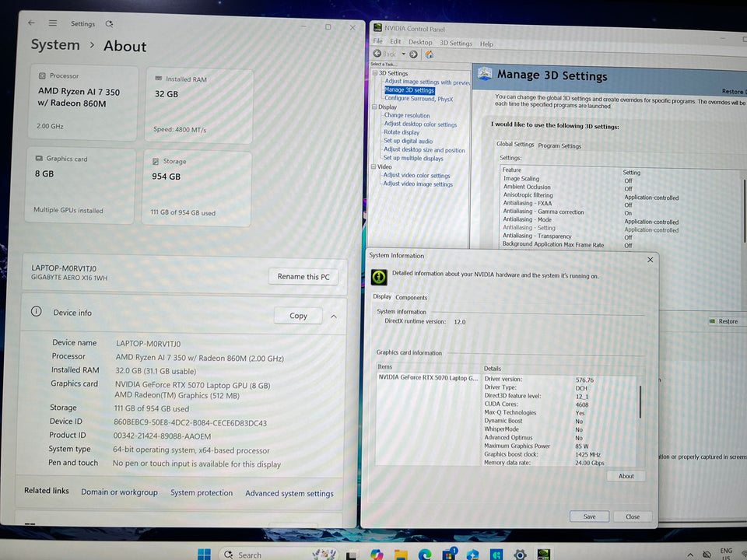Click the Storage card icon

(x=156, y=162)
